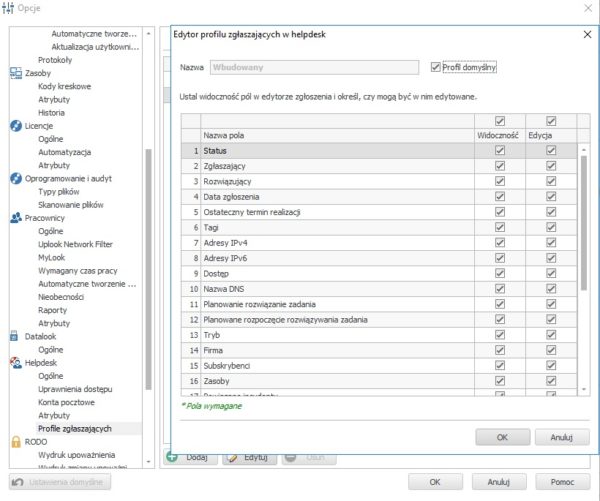
Task: Click the Datalook icon in the tree
Action: (x=14, y=336)
